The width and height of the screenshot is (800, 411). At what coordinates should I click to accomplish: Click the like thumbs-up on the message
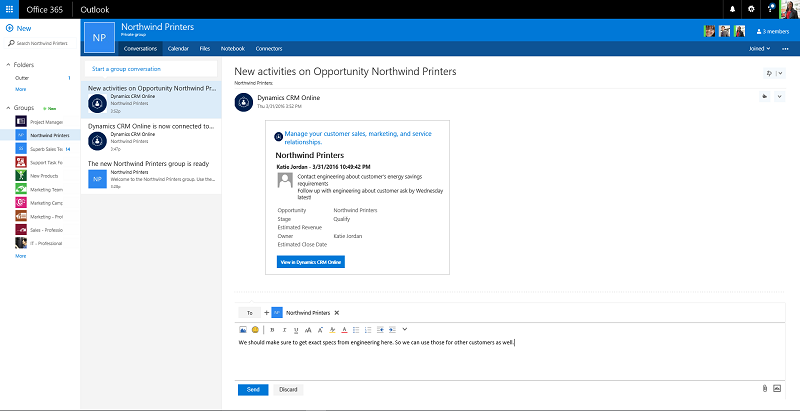tap(765, 96)
